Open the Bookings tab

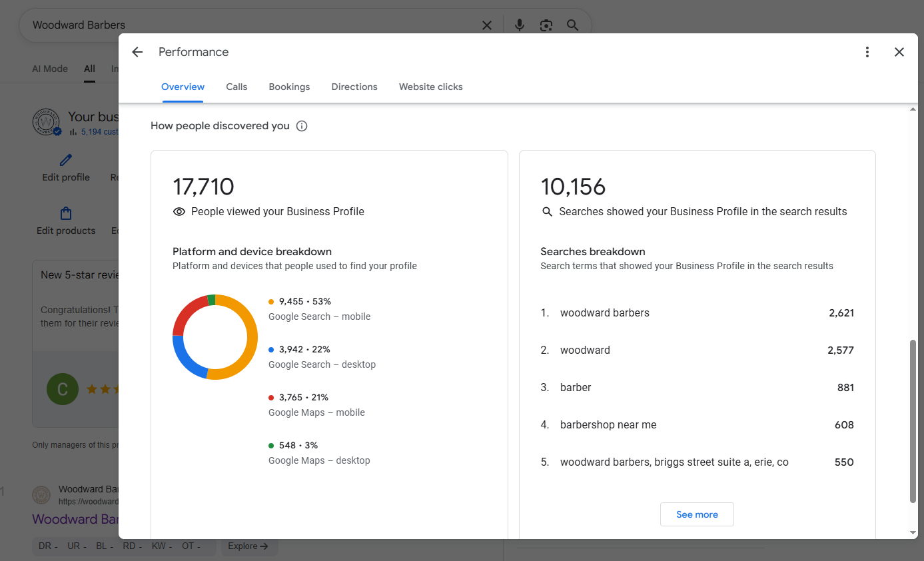[x=289, y=87]
